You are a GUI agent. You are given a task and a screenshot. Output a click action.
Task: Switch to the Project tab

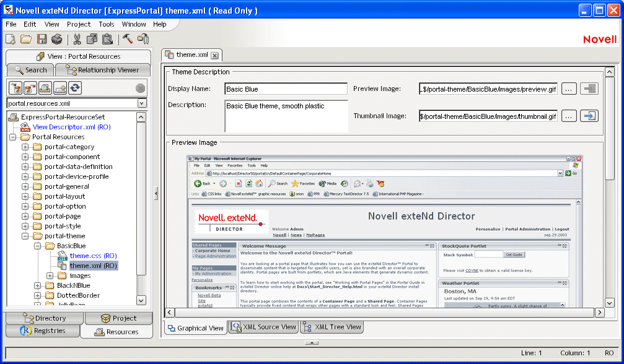118,318
